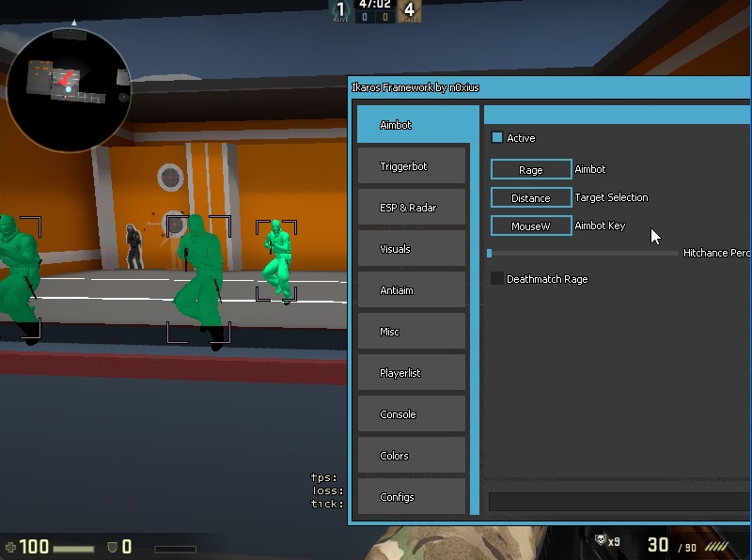Click the health cross icon
The image size is (752, 560).
click(10, 547)
